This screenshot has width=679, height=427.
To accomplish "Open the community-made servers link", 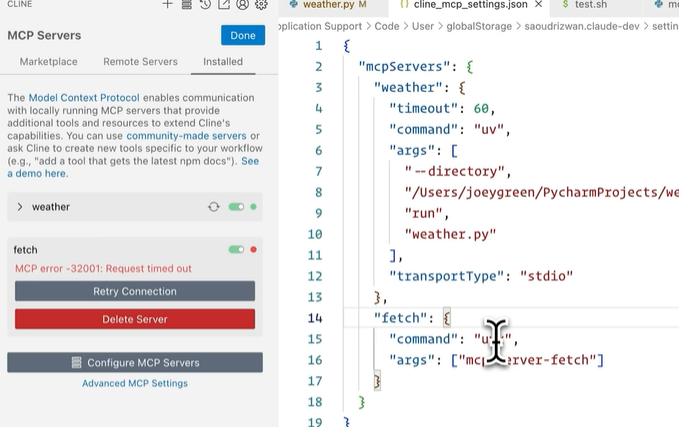I will point(186,136).
